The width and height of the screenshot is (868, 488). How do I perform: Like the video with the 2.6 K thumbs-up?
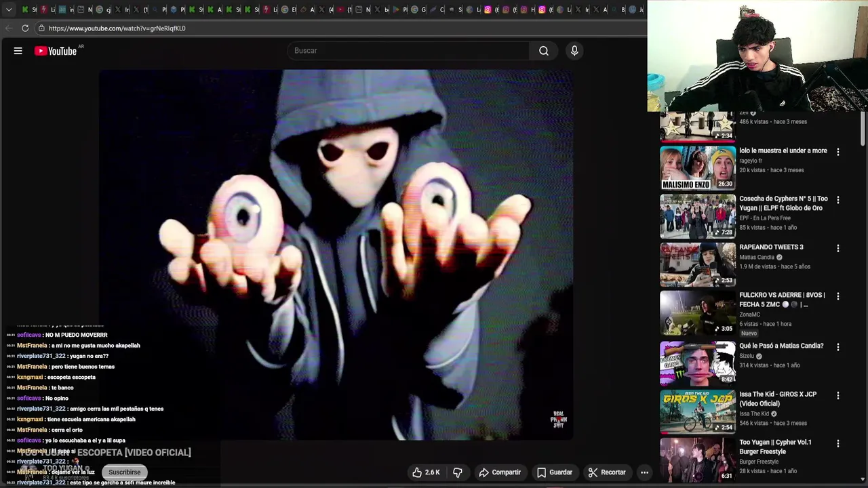427,472
